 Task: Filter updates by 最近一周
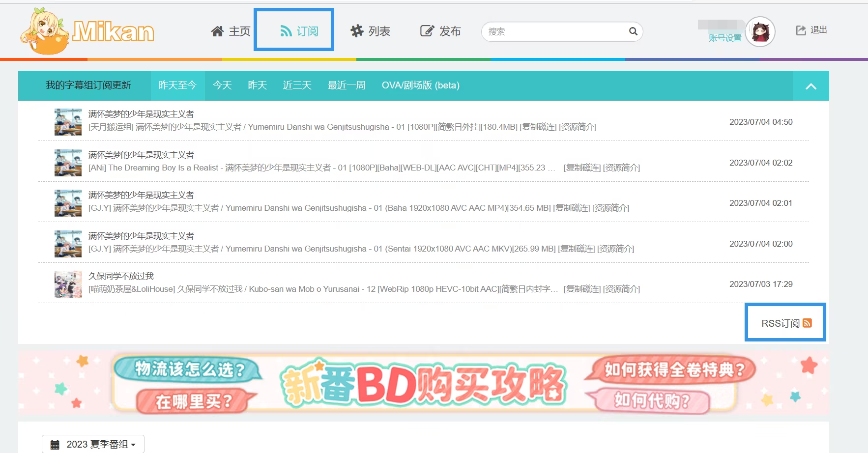point(346,85)
